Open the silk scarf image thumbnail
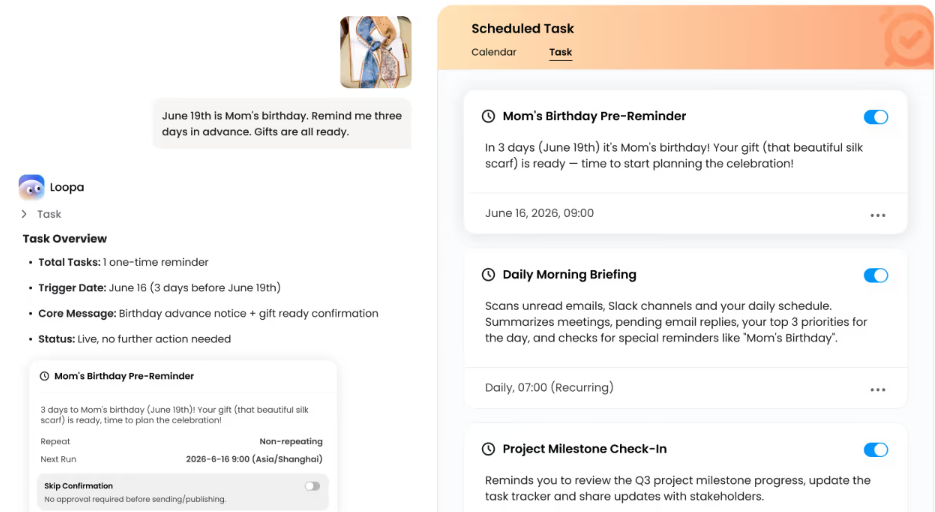 coord(376,52)
